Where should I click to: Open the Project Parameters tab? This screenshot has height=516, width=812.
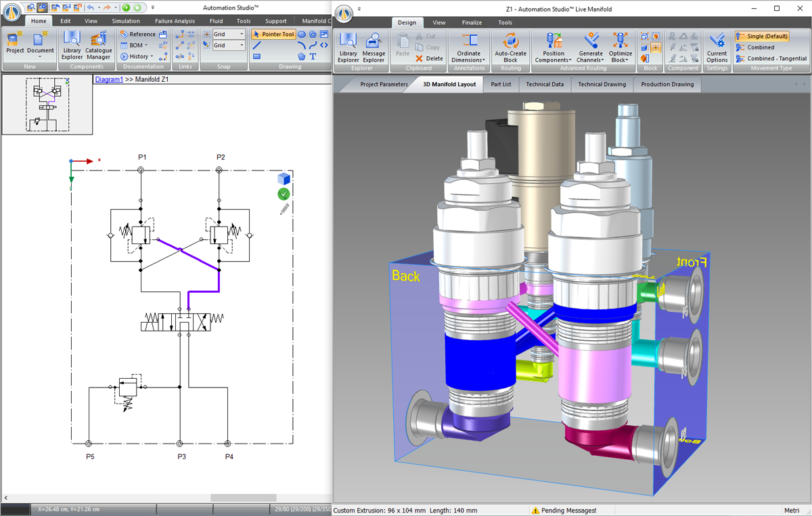coord(384,85)
